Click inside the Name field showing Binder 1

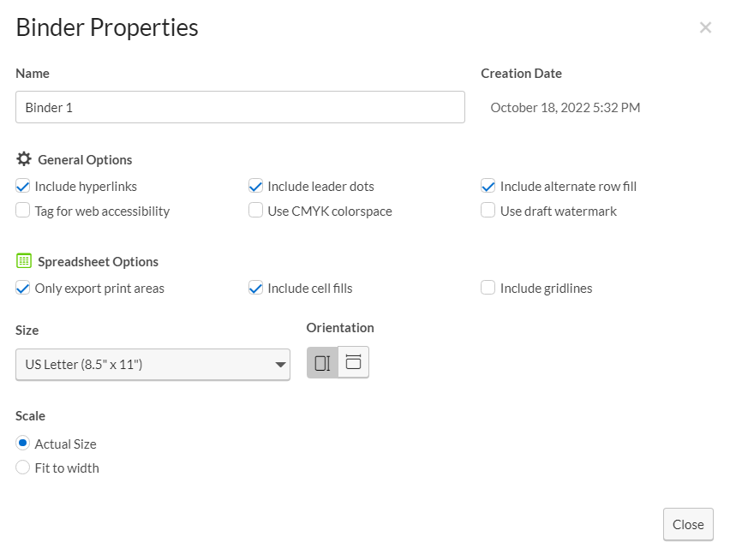click(x=240, y=106)
